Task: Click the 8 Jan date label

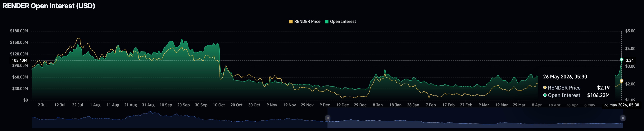Action: pos(378,105)
